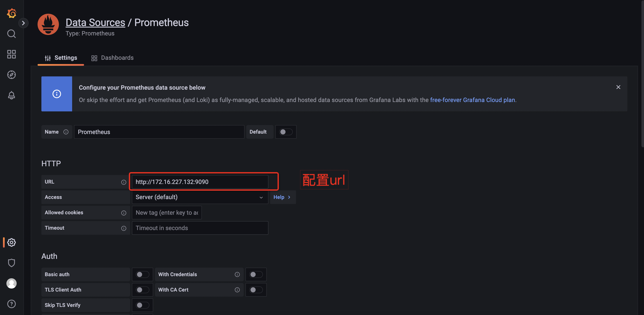Enable the Basic auth switch
The width and height of the screenshot is (644, 315).
pos(142,274)
